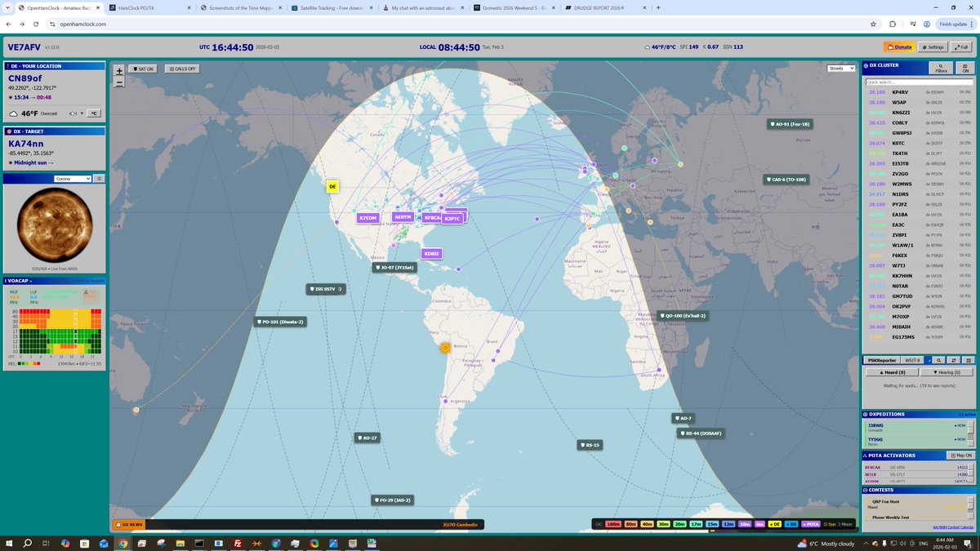
Task: Select GM7TUD spot in DX Cluster
Action: click(920, 295)
